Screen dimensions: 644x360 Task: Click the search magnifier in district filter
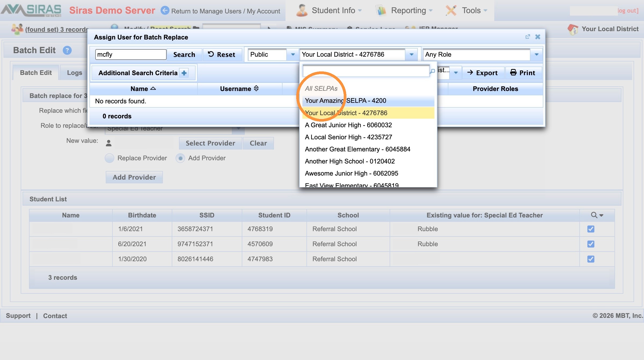[x=432, y=71]
